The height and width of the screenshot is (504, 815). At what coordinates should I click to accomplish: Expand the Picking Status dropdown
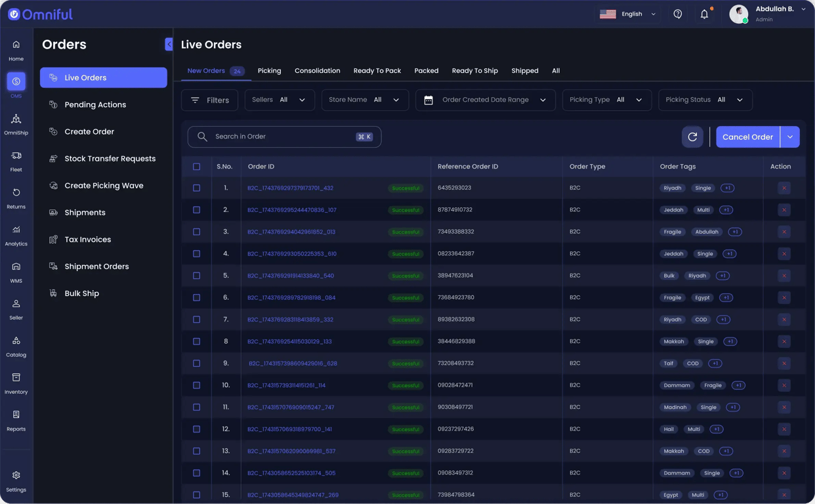click(x=705, y=100)
